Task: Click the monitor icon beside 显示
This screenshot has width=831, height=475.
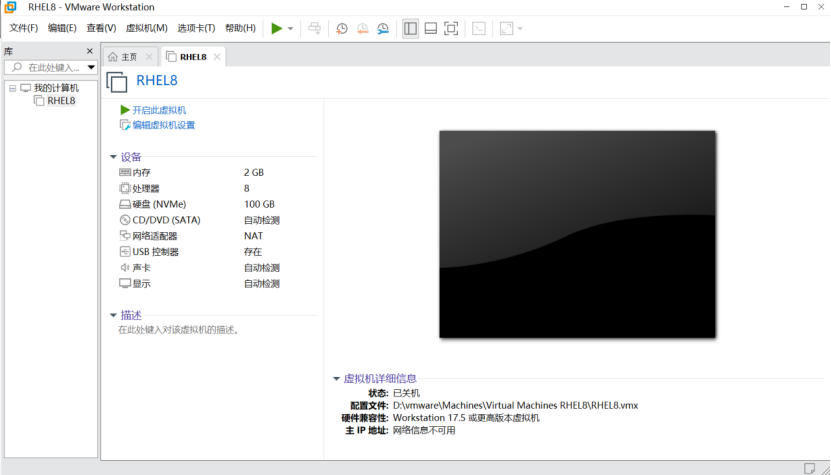Action: [125, 284]
